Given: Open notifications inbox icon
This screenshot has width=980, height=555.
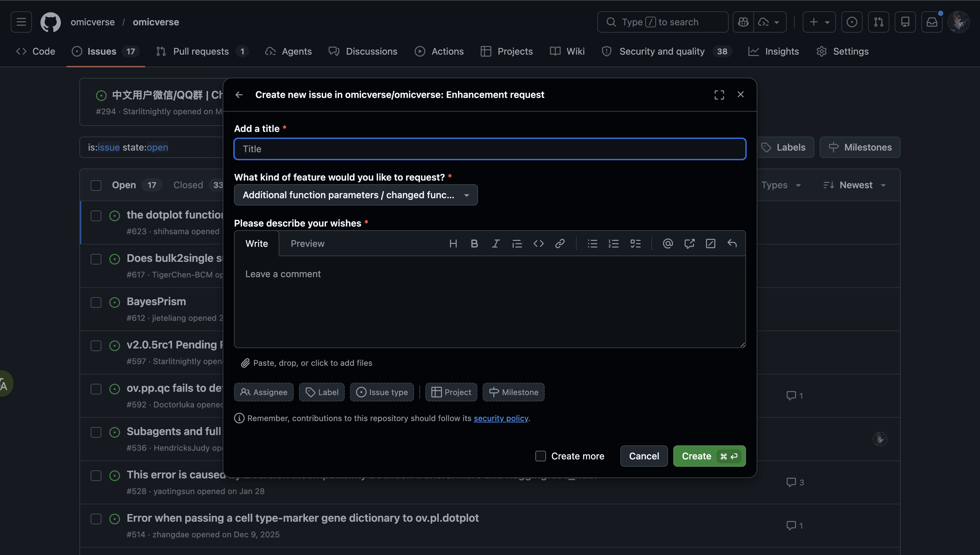Looking at the screenshot, I should [x=932, y=22].
